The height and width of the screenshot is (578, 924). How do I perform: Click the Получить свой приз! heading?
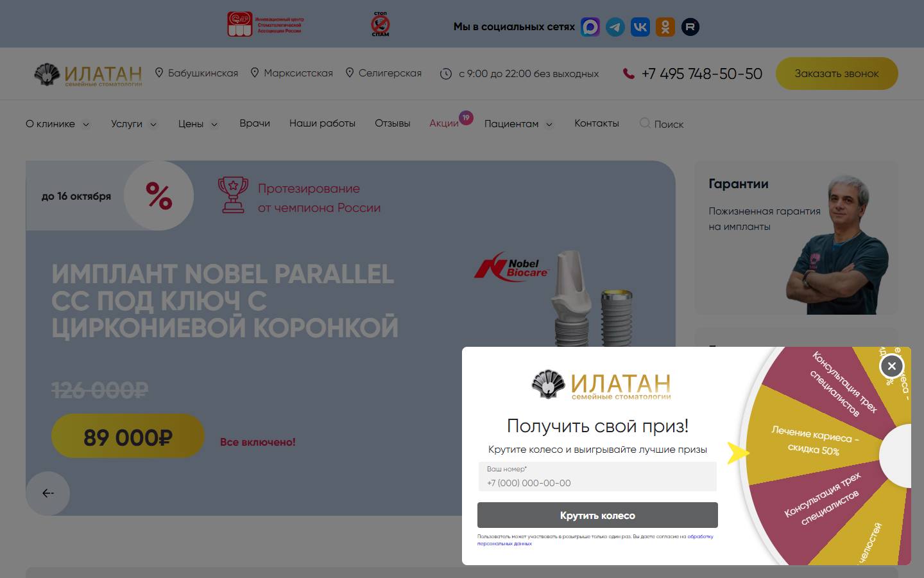click(597, 425)
